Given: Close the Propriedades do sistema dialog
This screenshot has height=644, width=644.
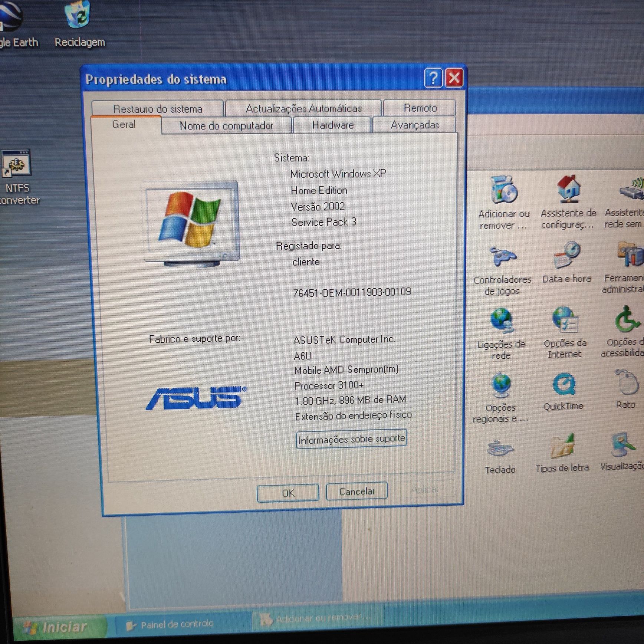Looking at the screenshot, I should click(x=454, y=78).
